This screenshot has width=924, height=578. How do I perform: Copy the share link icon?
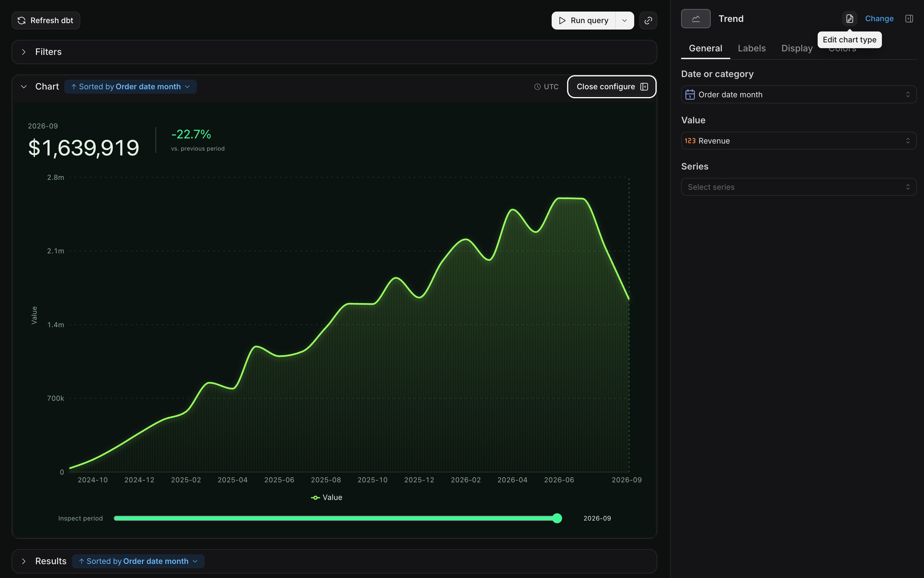point(648,20)
